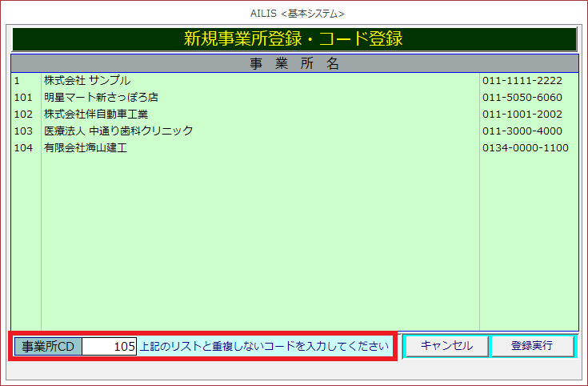Select office code 102 cell
Viewport: 588px width, 386px height.
coord(23,115)
